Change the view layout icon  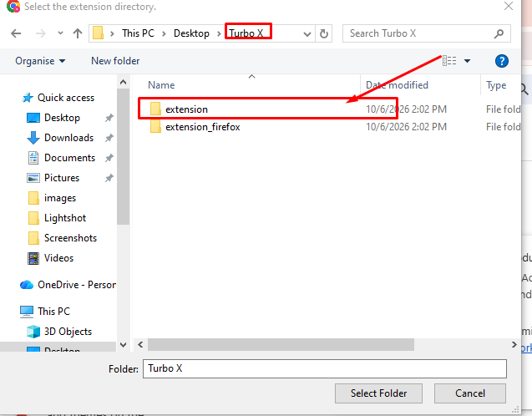coord(449,61)
